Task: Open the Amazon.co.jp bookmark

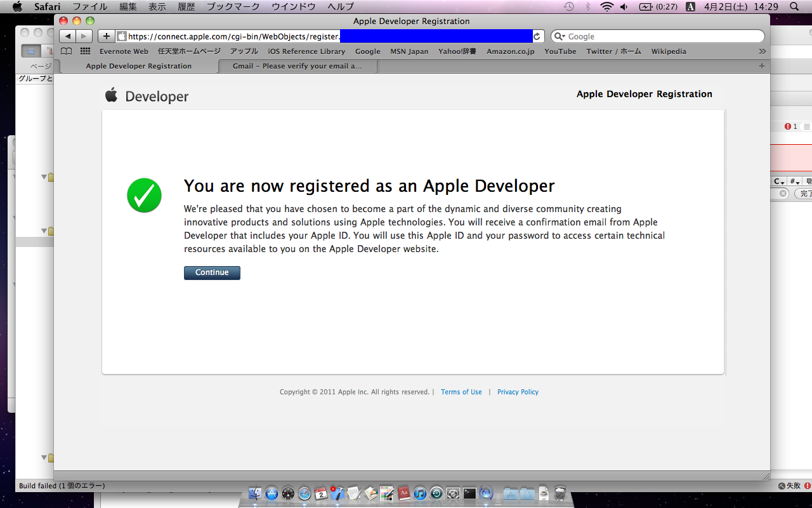Action: coord(511,51)
